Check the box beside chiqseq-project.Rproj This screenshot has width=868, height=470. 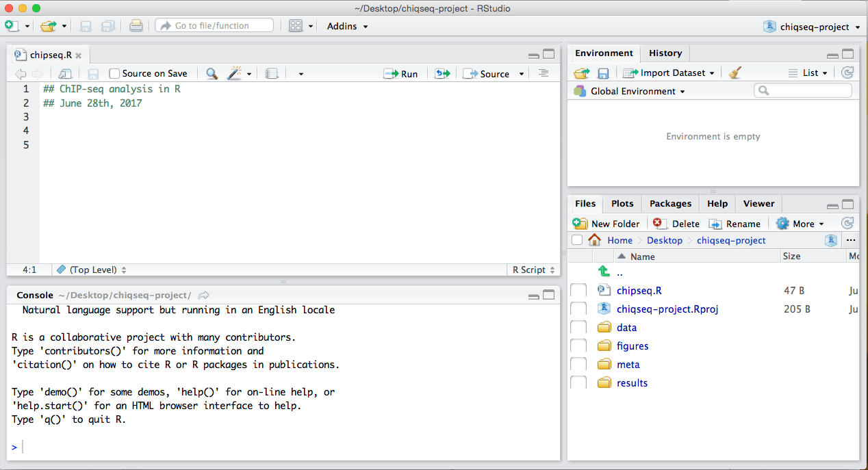point(578,309)
